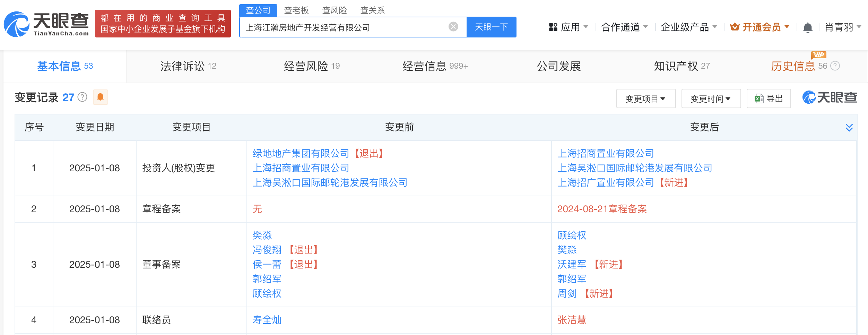Click help icon next to 历史信息 56
Image resolution: width=868 pixels, height=335 pixels.
pos(835,66)
